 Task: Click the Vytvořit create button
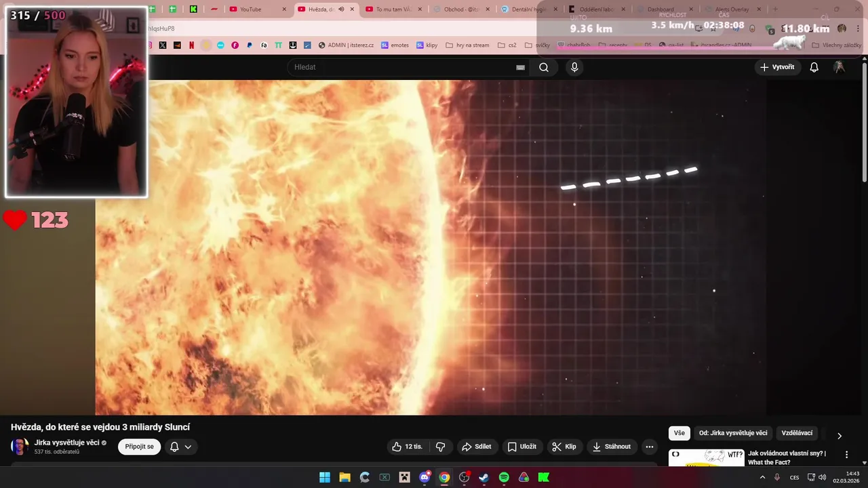(x=777, y=67)
